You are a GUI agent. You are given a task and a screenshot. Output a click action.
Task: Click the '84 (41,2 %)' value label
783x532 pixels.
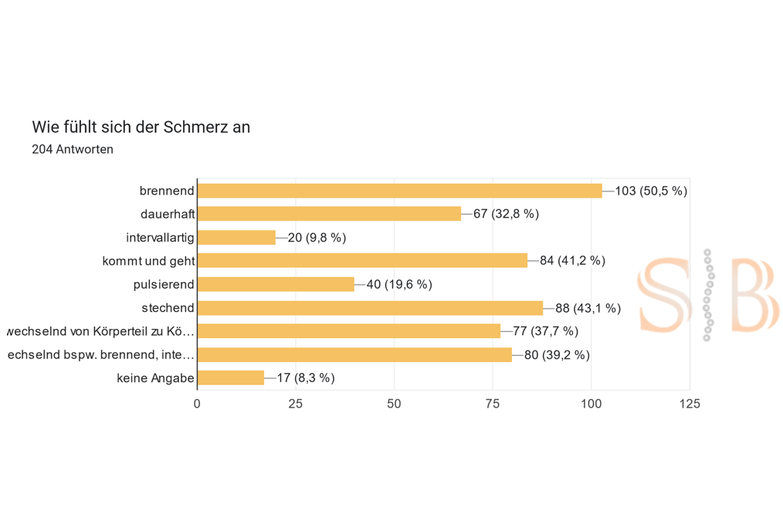572,261
